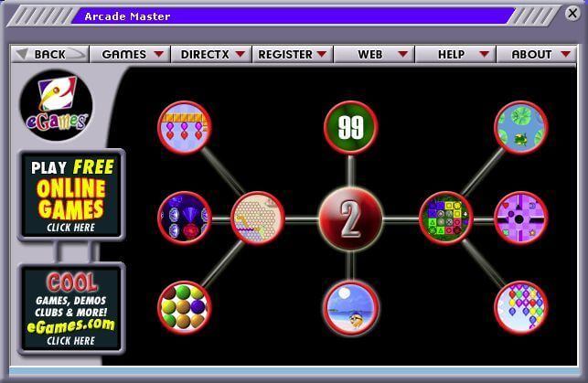Expand the red arrow beside REGISTER
The height and width of the screenshot is (383, 588).
[x=322, y=54]
